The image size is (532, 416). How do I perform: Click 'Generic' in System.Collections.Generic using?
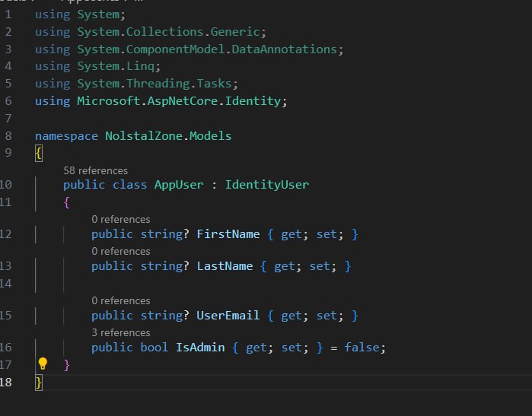click(x=235, y=32)
